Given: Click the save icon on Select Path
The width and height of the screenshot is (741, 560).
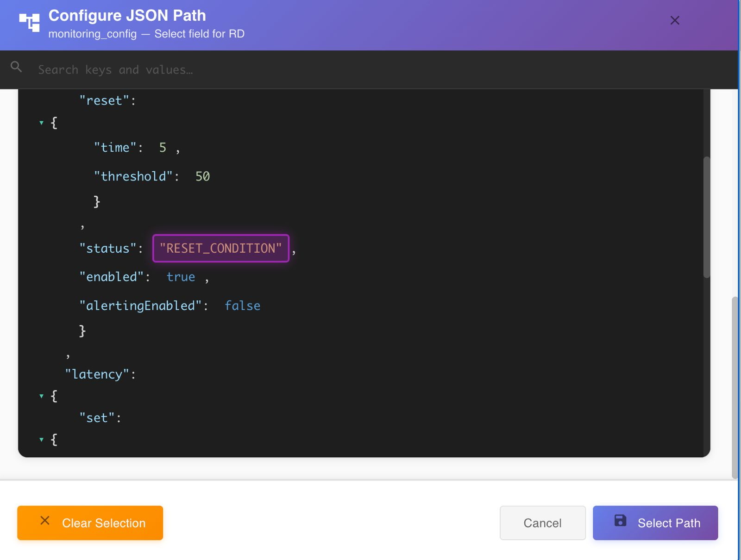Looking at the screenshot, I should point(620,521).
